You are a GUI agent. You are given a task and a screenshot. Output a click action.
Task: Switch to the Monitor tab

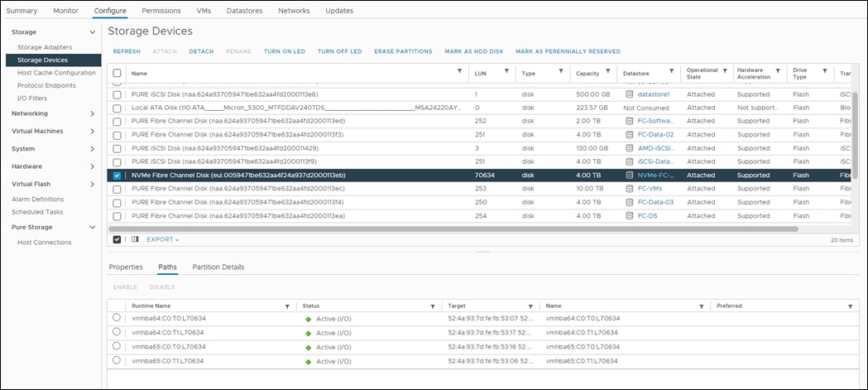pyautogui.click(x=65, y=11)
